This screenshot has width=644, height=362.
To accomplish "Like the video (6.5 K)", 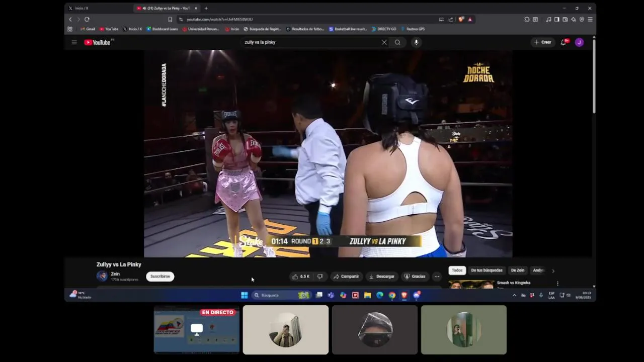I will [x=301, y=276].
